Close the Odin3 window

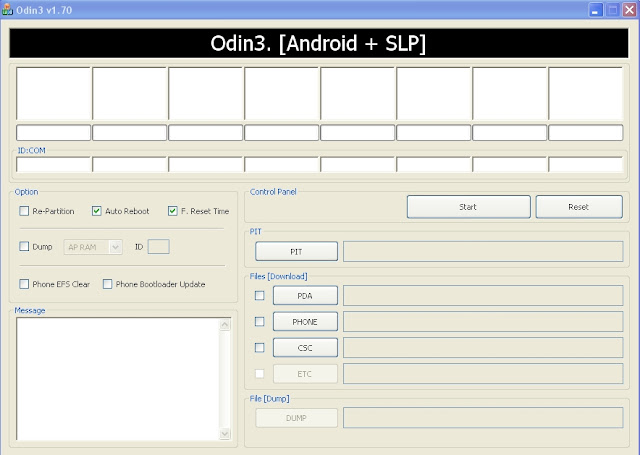tap(629, 9)
